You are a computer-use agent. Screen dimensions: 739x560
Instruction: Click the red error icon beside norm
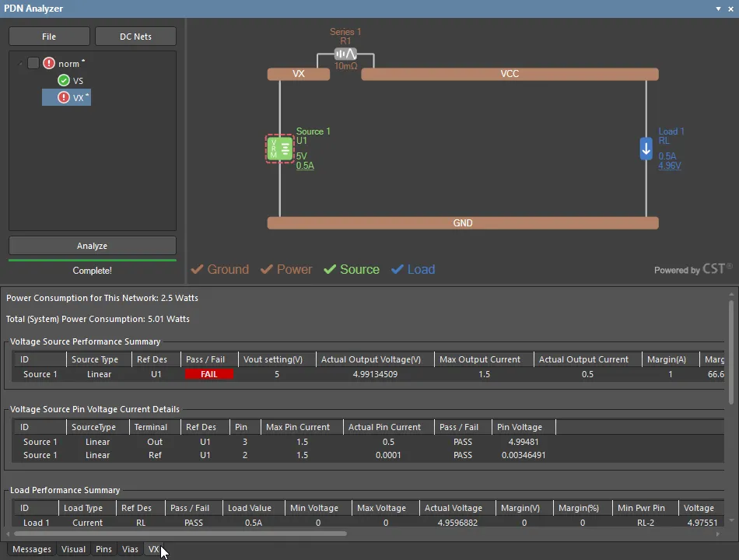[49, 64]
